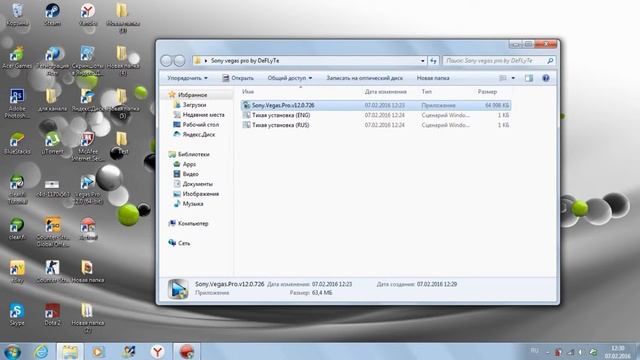Select Избранное in the navigation pane
This screenshot has width=640, height=360.
point(192,95)
